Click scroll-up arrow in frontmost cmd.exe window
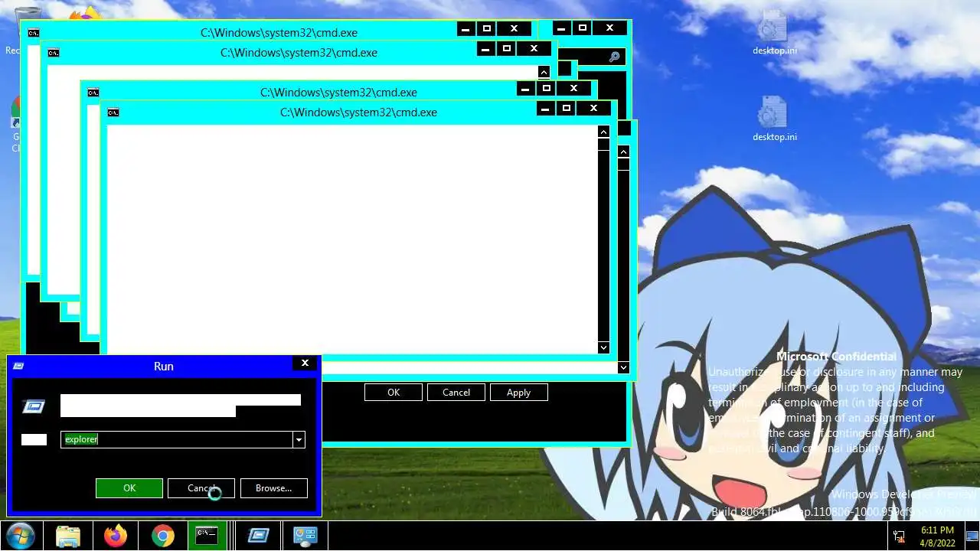Screen dimensions: 980x551 coord(603,132)
